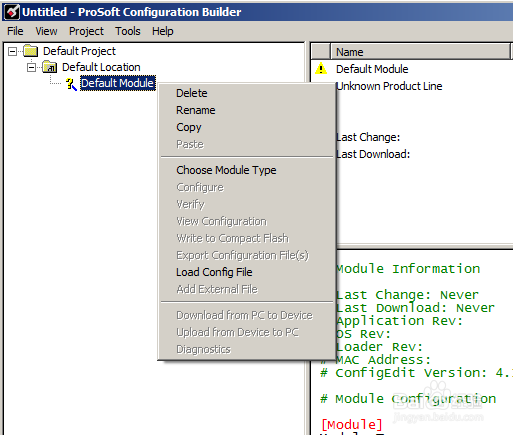Select the highlighted Default Module tree label
Screen dimensions: 513x435
click(118, 83)
